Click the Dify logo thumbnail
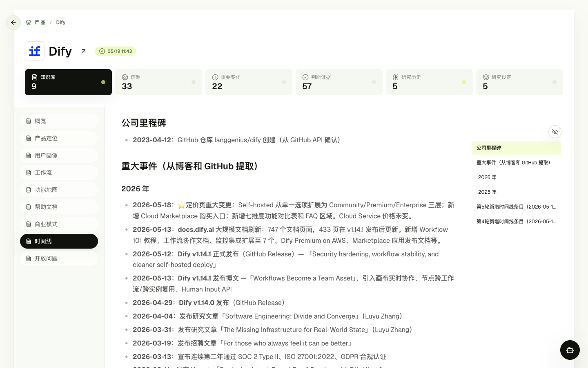 (x=35, y=51)
